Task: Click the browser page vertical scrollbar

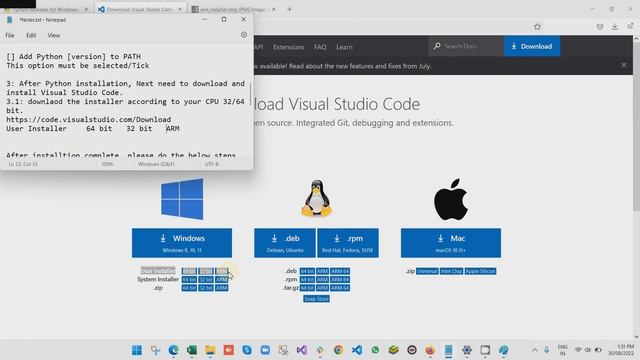Action: point(636,126)
